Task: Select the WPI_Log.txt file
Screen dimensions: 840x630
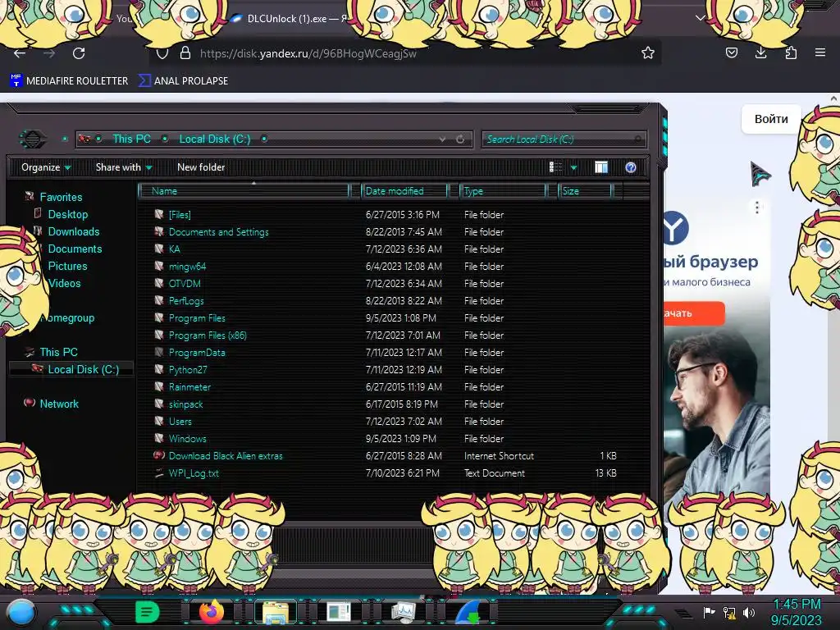Action: [194, 473]
